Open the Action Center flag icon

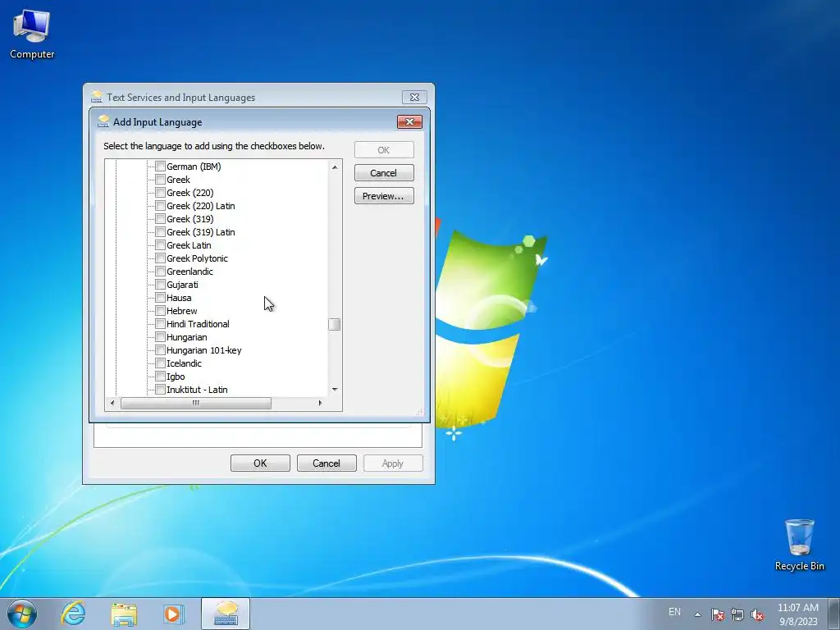click(718, 614)
